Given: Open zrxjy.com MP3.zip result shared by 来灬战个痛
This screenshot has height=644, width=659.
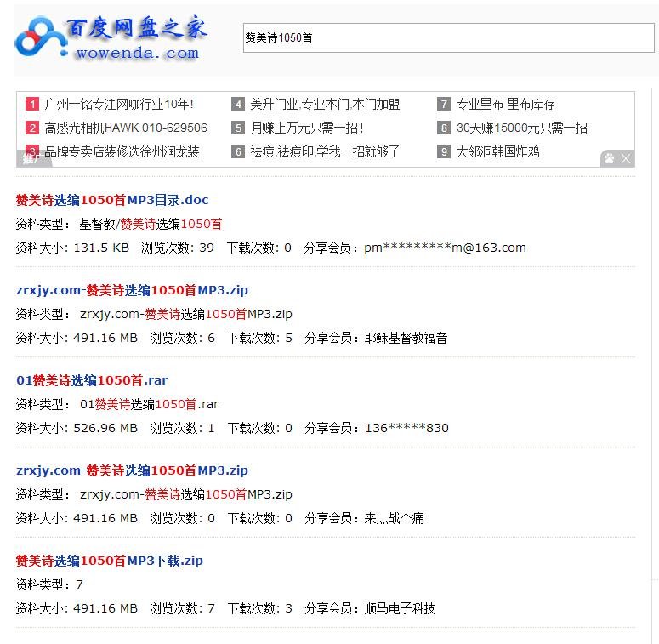Looking at the screenshot, I should 132,470.
